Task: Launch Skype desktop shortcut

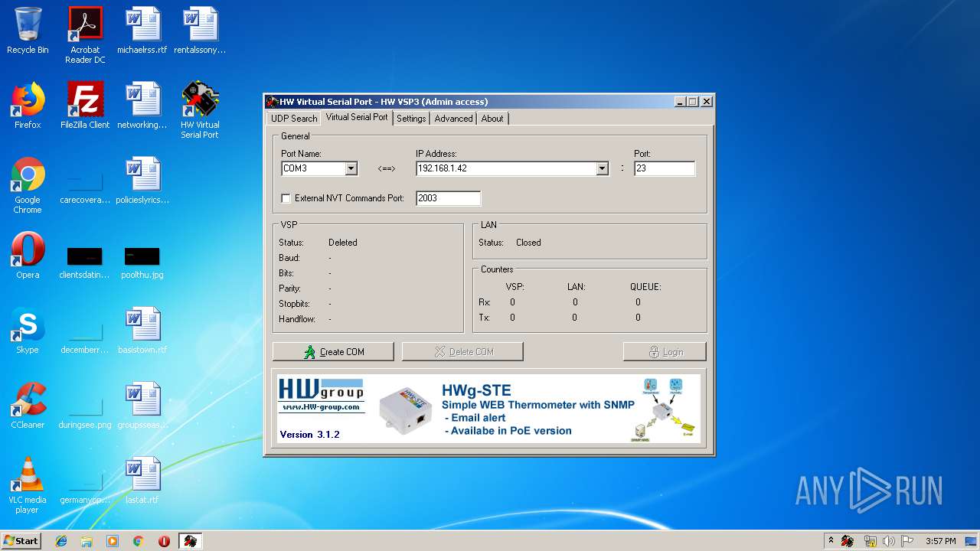Action: click(x=28, y=331)
